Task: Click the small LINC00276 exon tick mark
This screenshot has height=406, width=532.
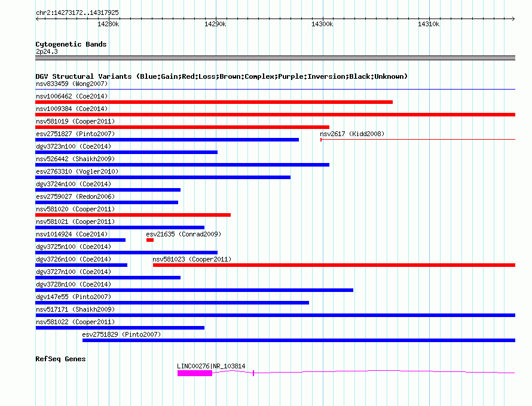Action: [x=253, y=373]
